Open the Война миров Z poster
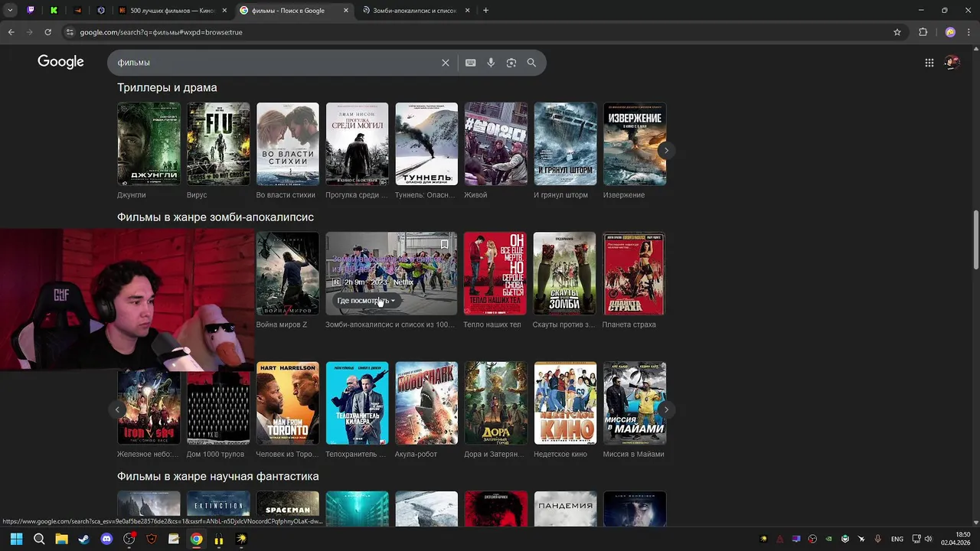 pos(288,273)
